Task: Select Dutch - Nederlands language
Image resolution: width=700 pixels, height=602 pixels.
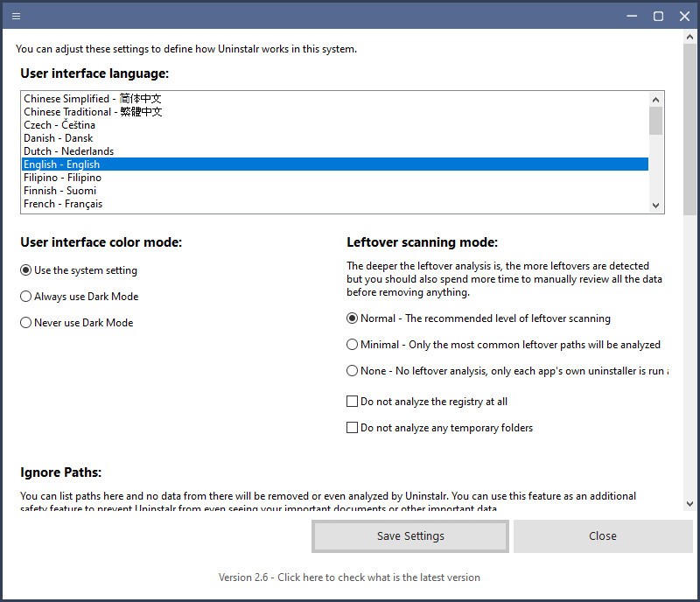Action: 335,151
